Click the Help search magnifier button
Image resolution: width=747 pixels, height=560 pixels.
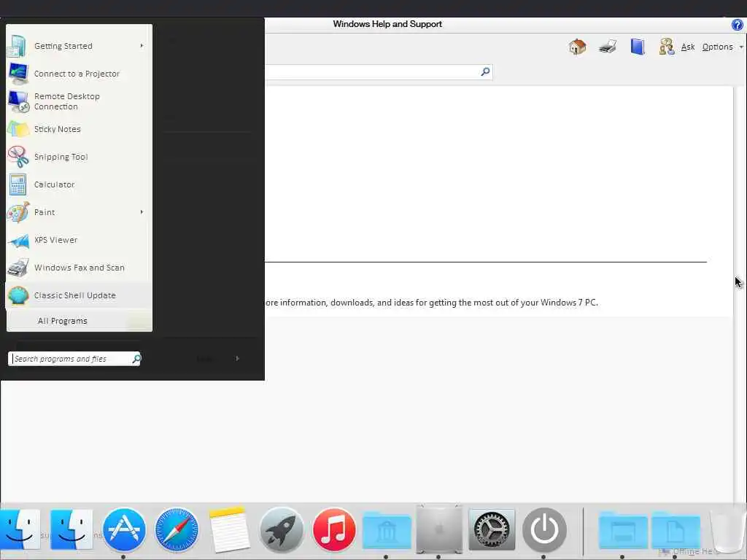coord(485,71)
